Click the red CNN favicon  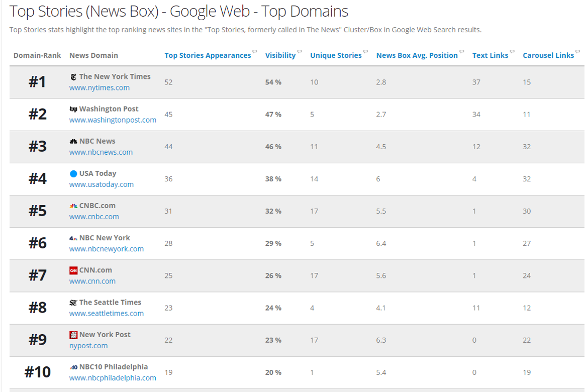73,270
